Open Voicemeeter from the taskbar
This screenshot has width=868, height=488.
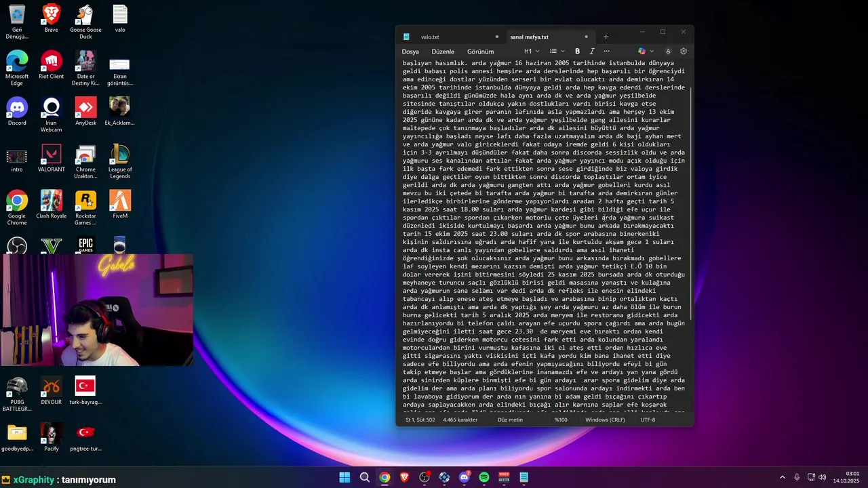point(504,477)
